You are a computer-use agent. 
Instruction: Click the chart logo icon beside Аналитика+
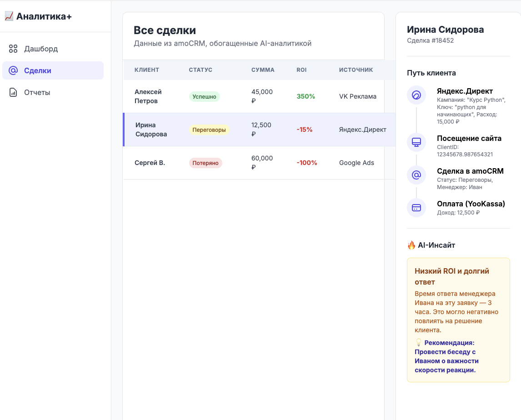tap(9, 16)
